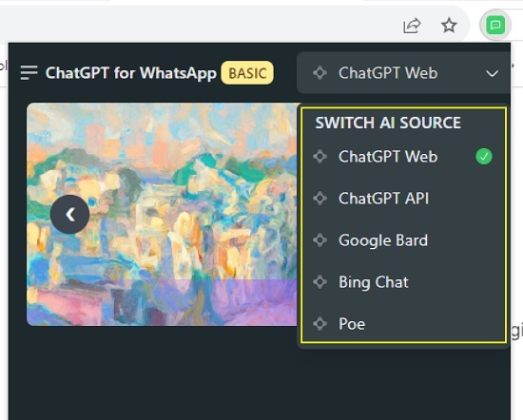The width and height of the screenshot is (523, 420).
Task: Open the colorful painting image thumbnail
Action: pos(162,214)
